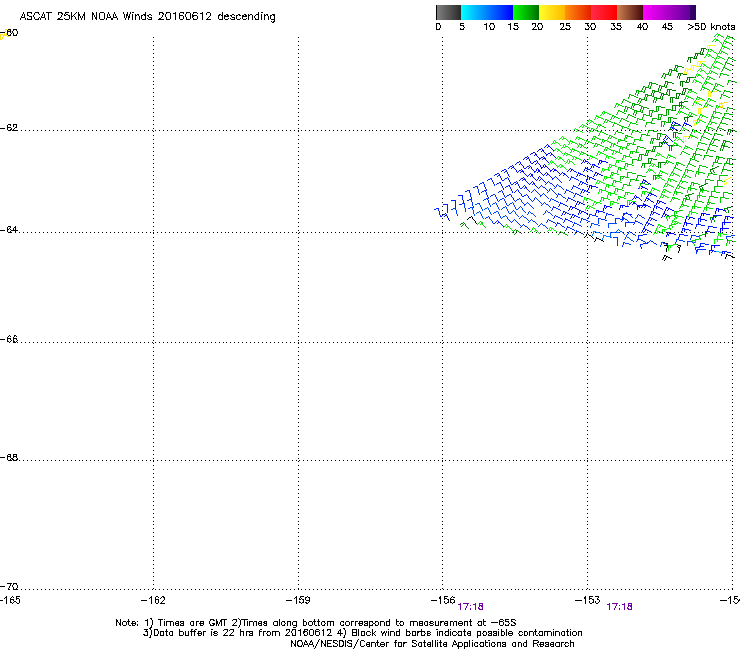Select the yellow 20-25 knots color segment
The image size is (740, 650).
point(552,12)
